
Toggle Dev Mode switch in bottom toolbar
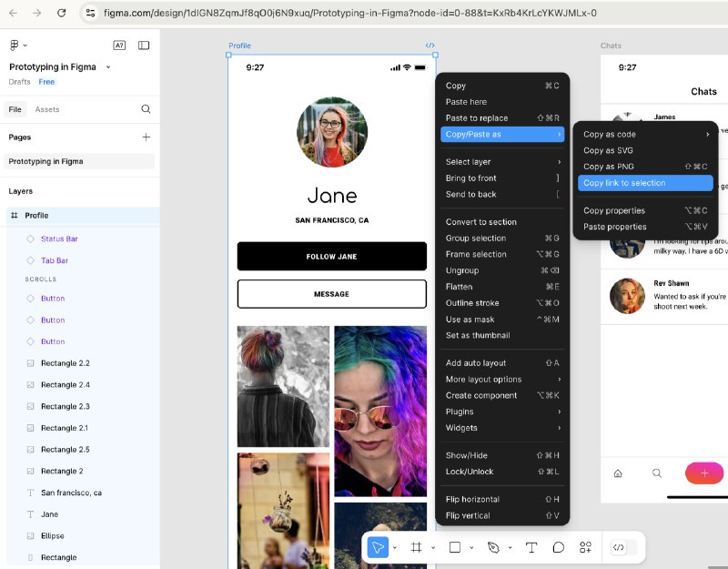[x=624, y=548]
